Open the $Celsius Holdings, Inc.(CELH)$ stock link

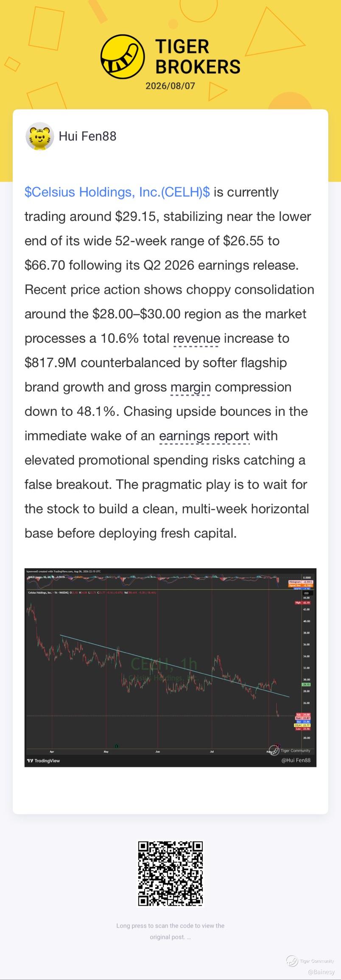(117, 192)
